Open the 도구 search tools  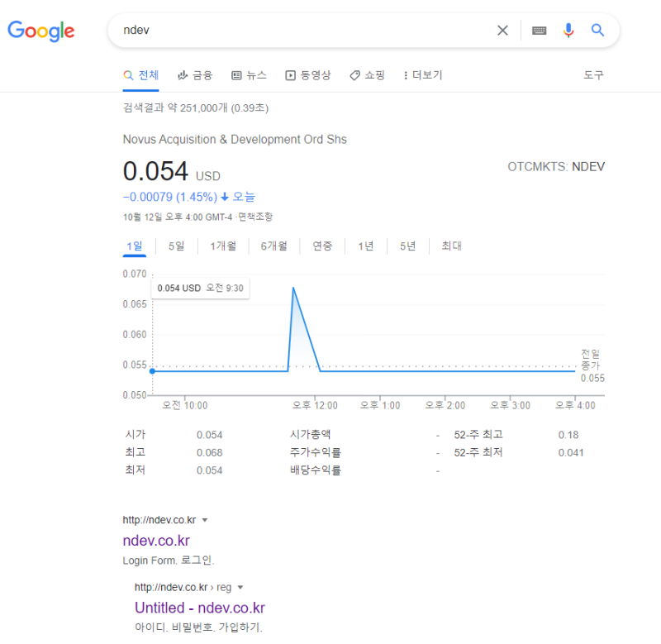pyautogui.click(x=593, y=75)
